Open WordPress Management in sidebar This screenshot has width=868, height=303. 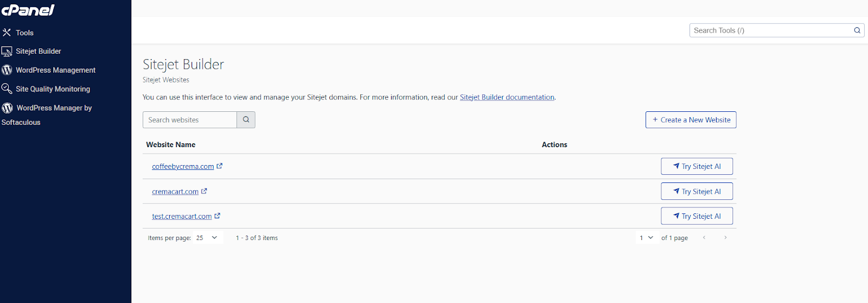tap(55, 70)
